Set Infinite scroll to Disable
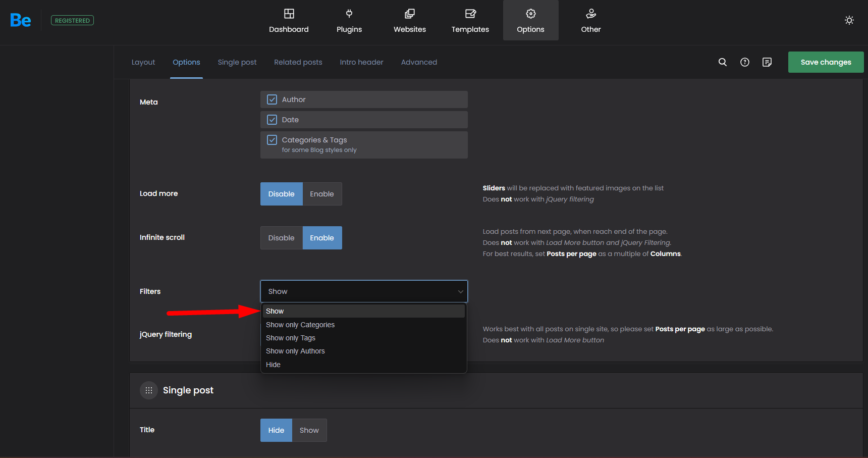The image size is (868, 458). pyautogui.click(x=282, y=238)
